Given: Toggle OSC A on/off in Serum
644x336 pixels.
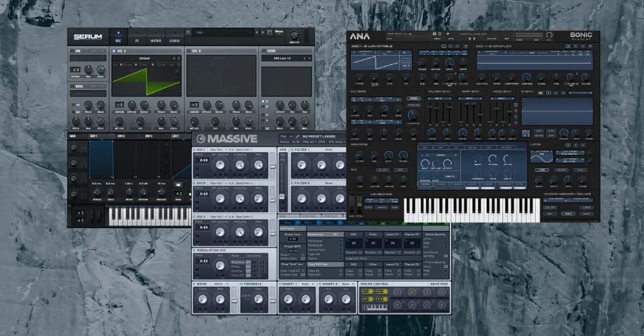Looking at the screenshot, I should (114, 51).
